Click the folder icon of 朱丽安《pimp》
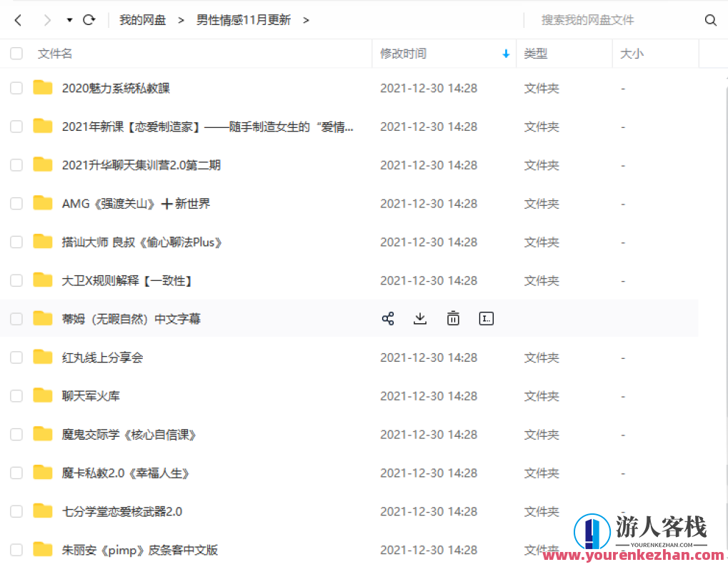Image resolution: width=728 pixels, height=567 pixels. [43, 549]
